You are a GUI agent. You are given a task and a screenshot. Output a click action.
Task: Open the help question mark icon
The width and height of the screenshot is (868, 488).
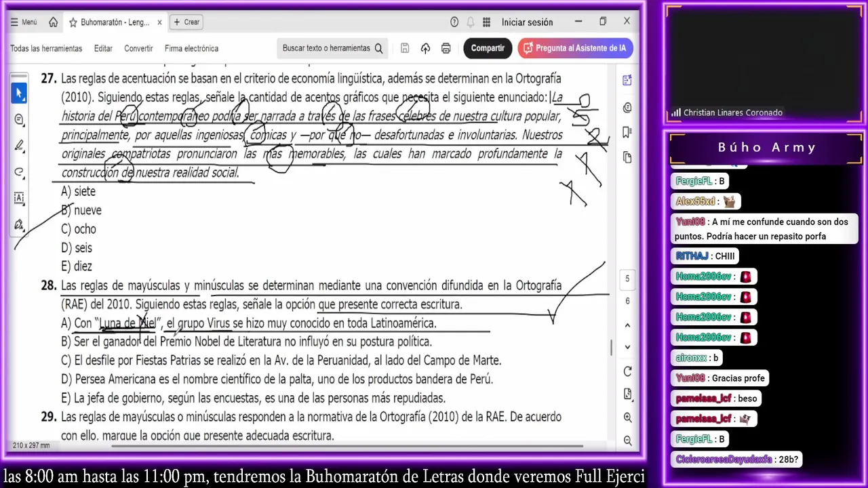(x=454, y=22)
